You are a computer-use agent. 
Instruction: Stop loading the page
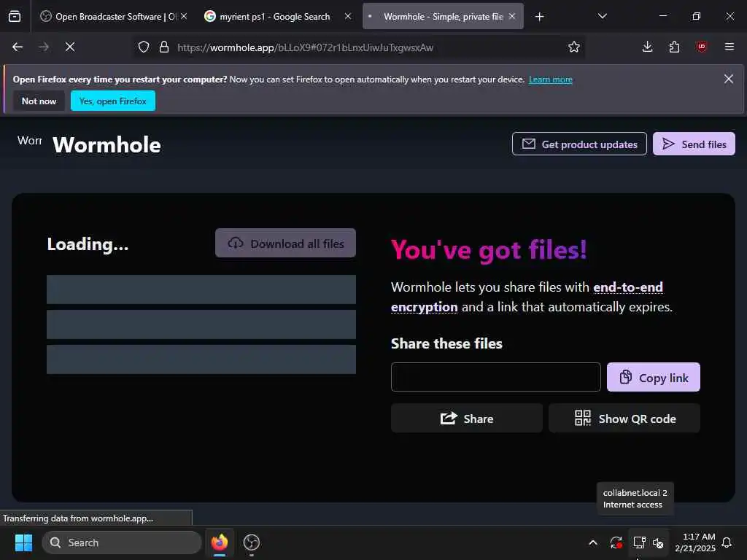click(70, 47)
